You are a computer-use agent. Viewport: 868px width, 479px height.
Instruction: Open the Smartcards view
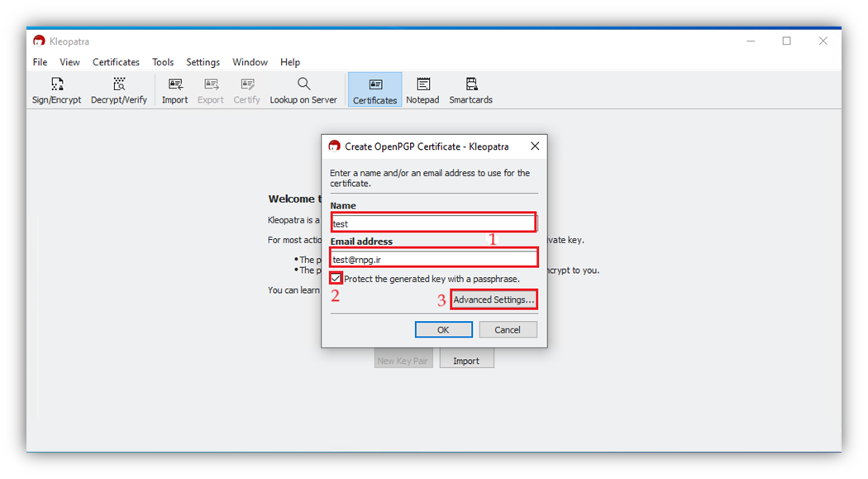point(470,90)
